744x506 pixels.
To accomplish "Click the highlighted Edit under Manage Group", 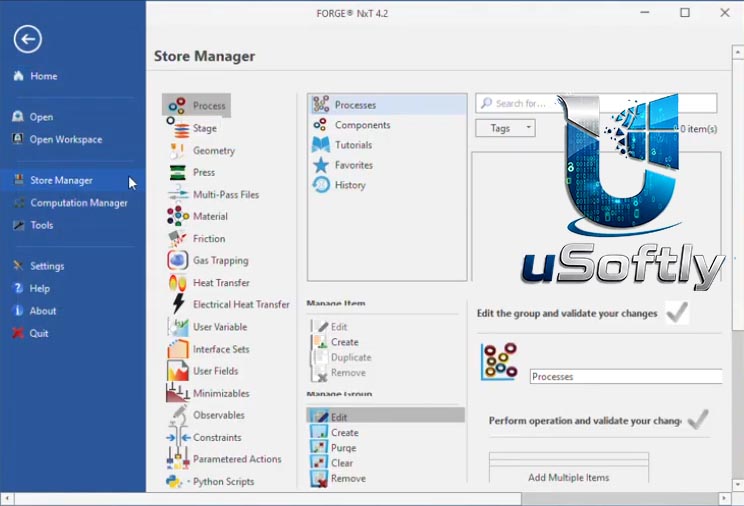I will point(385,416).
